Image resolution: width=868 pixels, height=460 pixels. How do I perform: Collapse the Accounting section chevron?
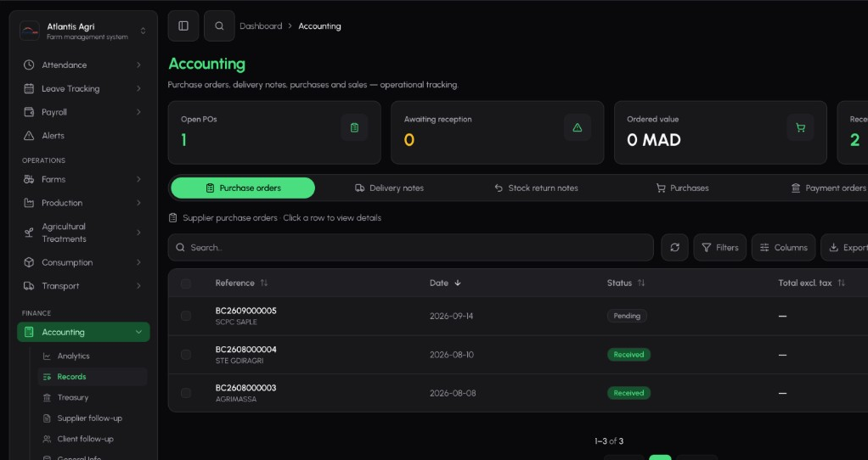[138, 333]
